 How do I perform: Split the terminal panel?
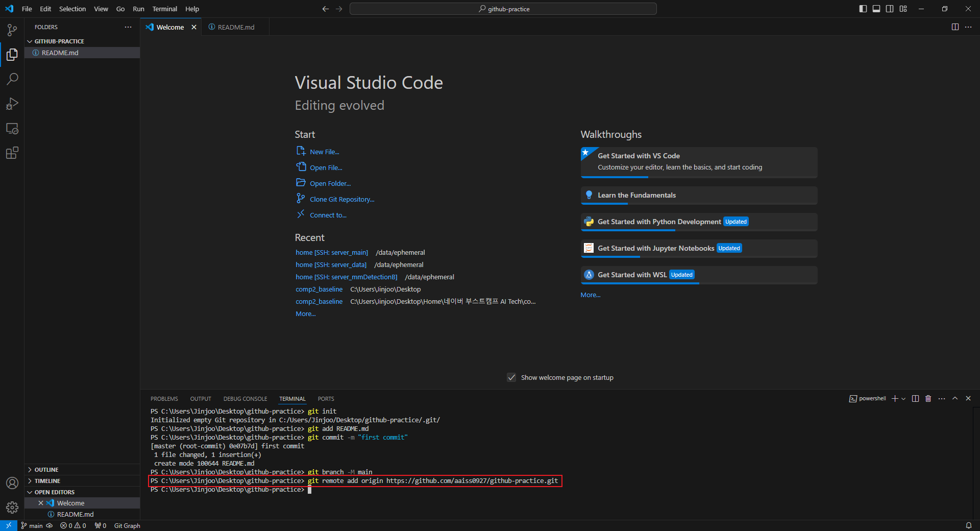(x=915, y=399)
